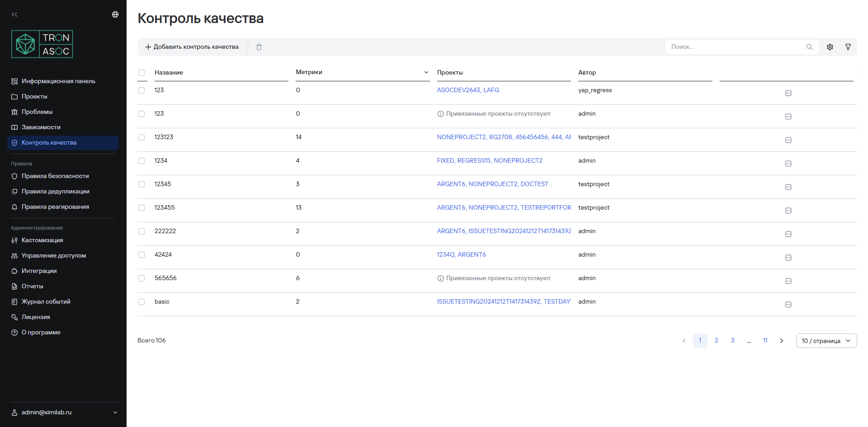
Task: Open Интеграции in sidebar
Action: (63, 271)
